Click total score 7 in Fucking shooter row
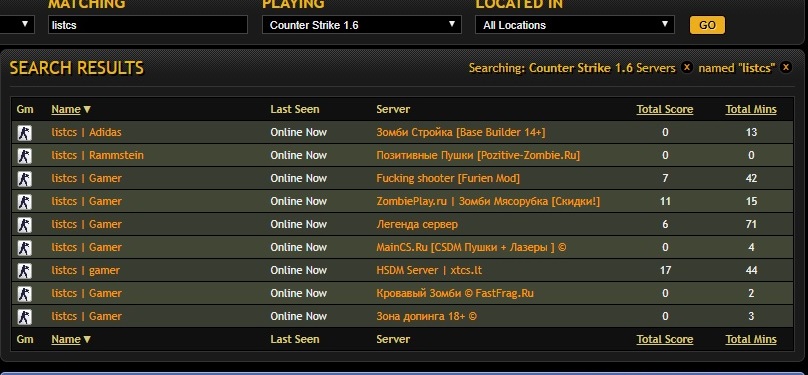The width and height of the screenshot is (808, 375). 665,178
